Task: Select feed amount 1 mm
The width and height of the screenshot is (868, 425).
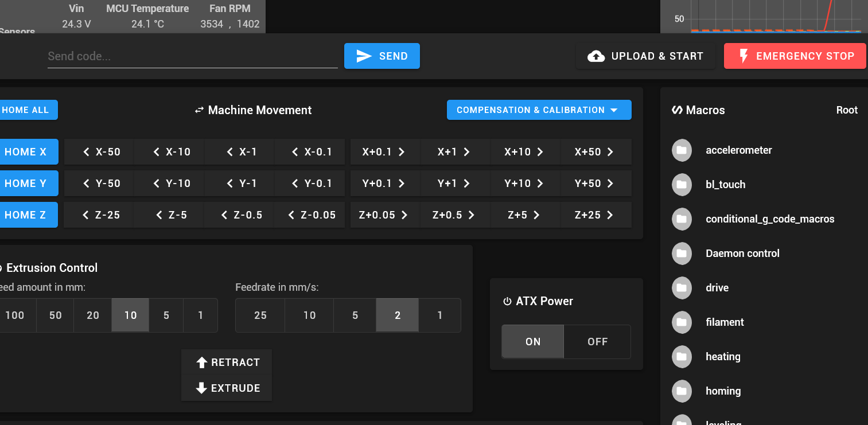Action: [x=200, y=315]
